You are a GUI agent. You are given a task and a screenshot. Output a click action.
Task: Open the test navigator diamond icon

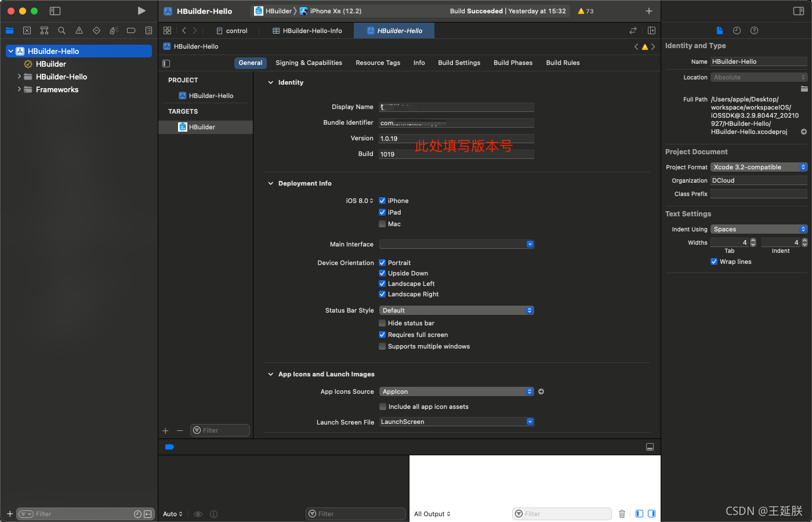tap(96, 31)
